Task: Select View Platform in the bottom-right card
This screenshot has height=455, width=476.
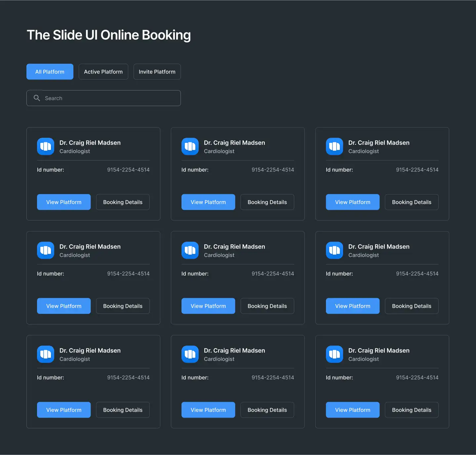Action: (x=353, y=410)
